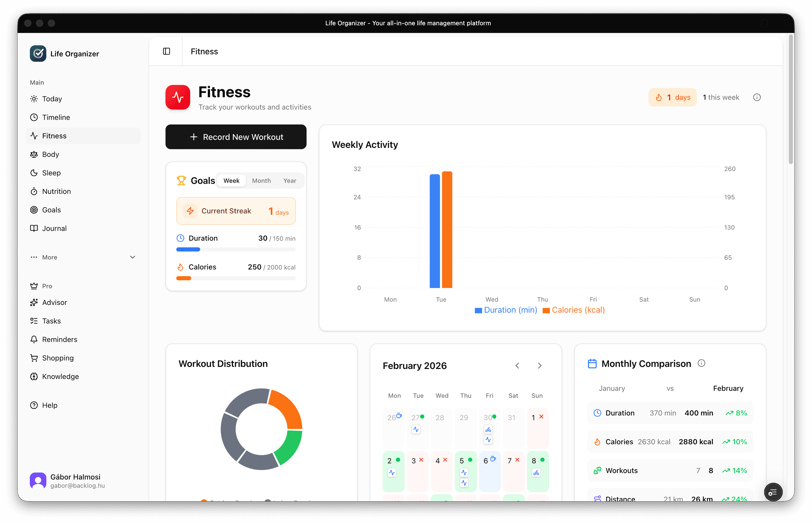Switch goals to the Month tab
This screenshot has height=523, width=812.
pyautogui.click(x=261, y=180)
